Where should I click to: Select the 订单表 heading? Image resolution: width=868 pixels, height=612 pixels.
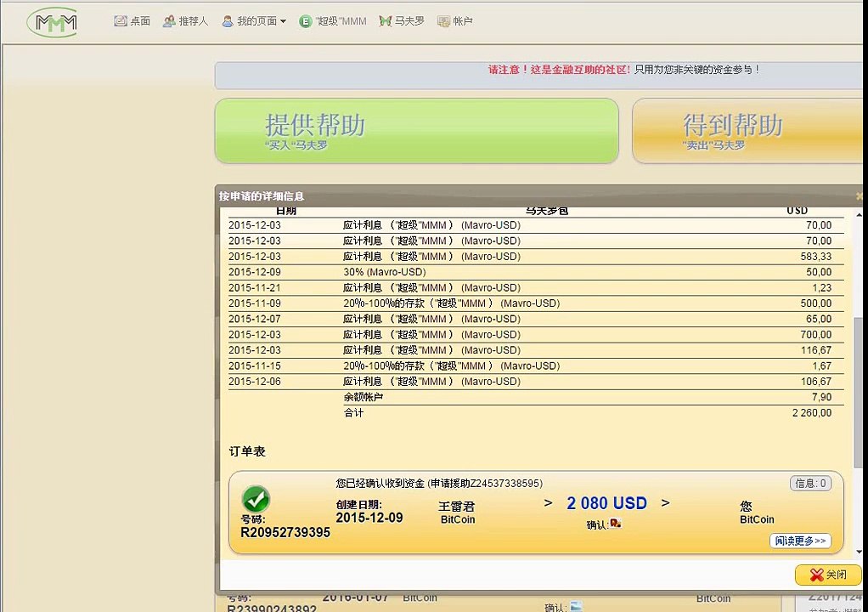247,451
